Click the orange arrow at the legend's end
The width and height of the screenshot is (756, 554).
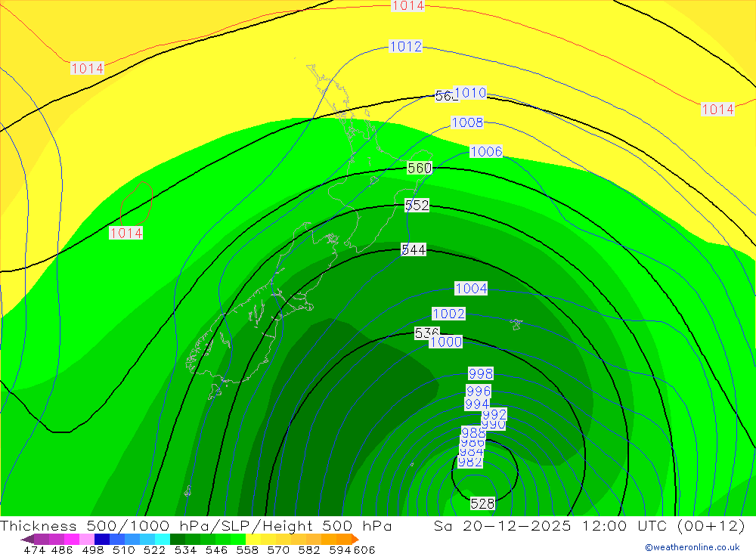355,539
